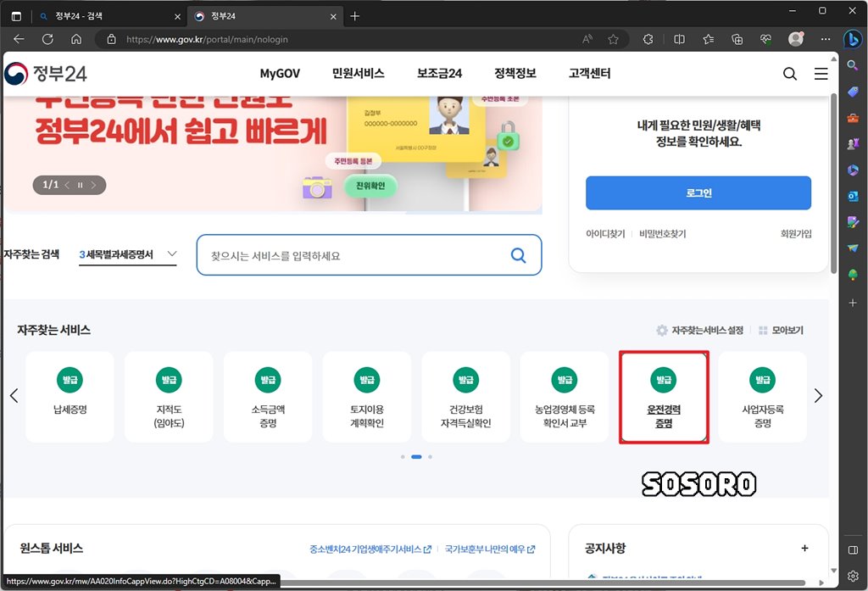The image size is (868, 591).
Task: Open the sidebar settings gear icon
Action: click(853, 576)
